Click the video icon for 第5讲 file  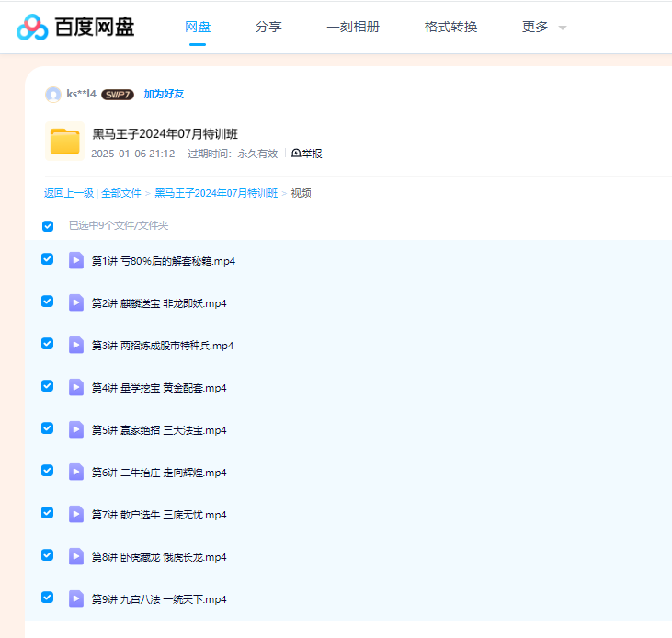click(76, 429)
